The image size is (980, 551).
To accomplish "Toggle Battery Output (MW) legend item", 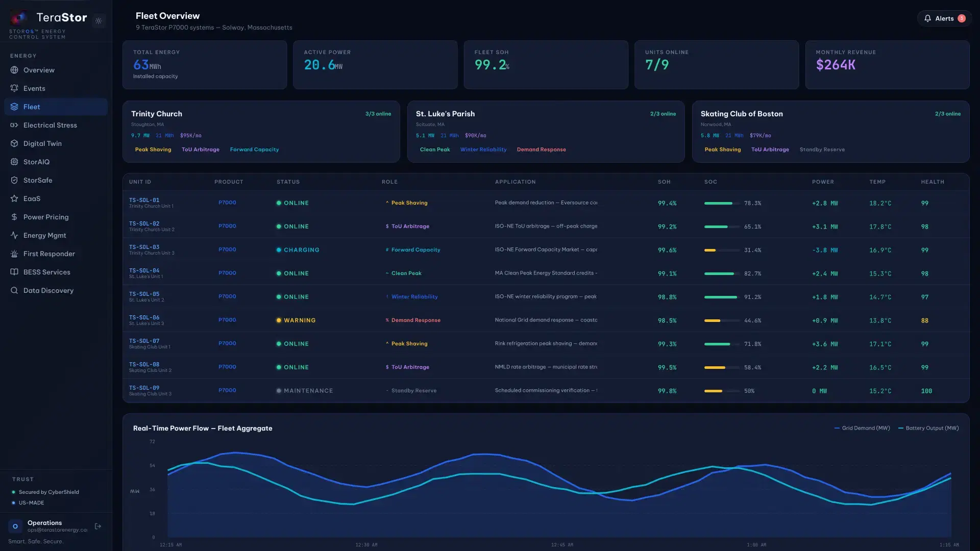I will (x=928, y=428).
